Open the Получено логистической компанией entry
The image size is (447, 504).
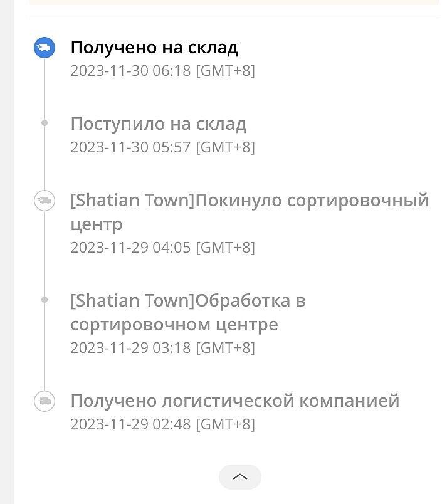pos(234,401)
